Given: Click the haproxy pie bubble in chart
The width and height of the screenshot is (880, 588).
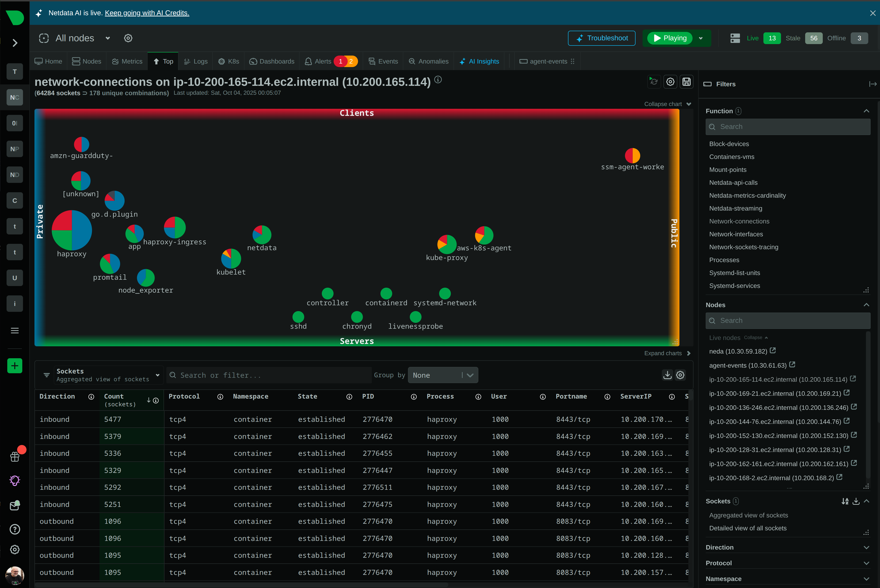Looking at the screenshot, I should 72,230.
